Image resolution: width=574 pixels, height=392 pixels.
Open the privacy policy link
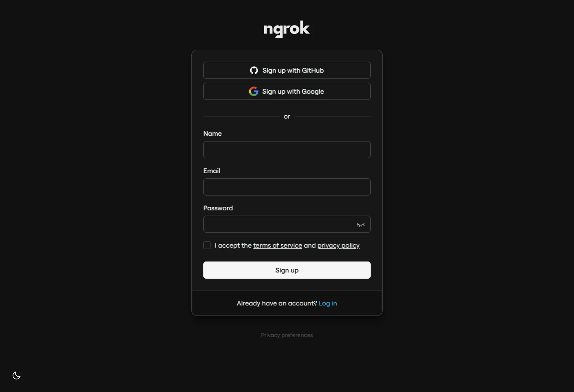point(338,245)
